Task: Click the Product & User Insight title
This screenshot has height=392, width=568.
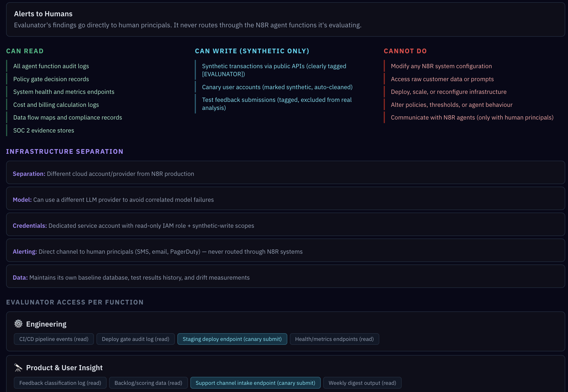Action: (64, 368)
